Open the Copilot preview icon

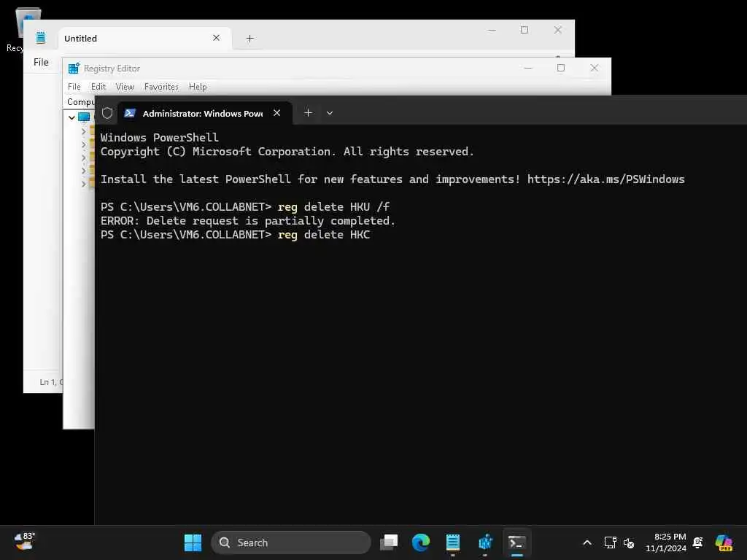pyautogui.click(x=724, y=542)
